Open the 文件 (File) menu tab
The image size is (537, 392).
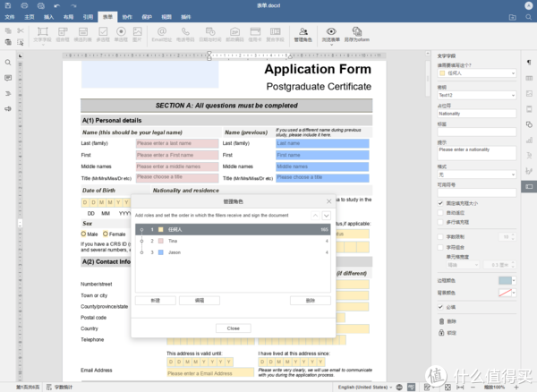point(10,17)
